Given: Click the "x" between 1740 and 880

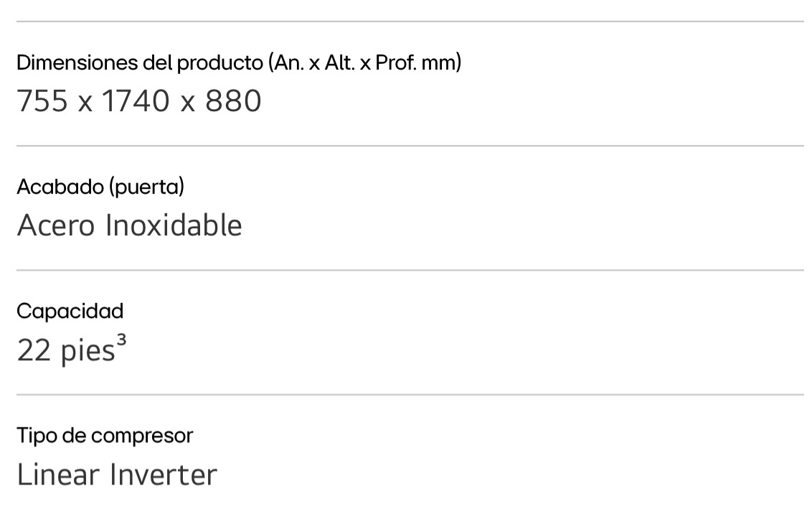Looking at the screenshot, I should [x=188, y=103].
